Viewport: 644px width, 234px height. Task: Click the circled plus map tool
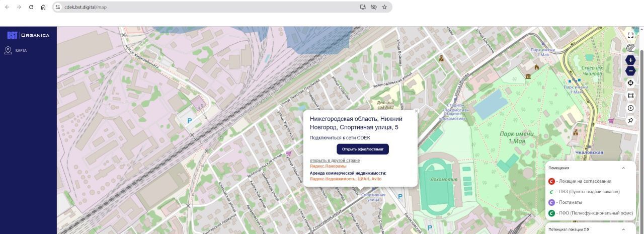630,108
